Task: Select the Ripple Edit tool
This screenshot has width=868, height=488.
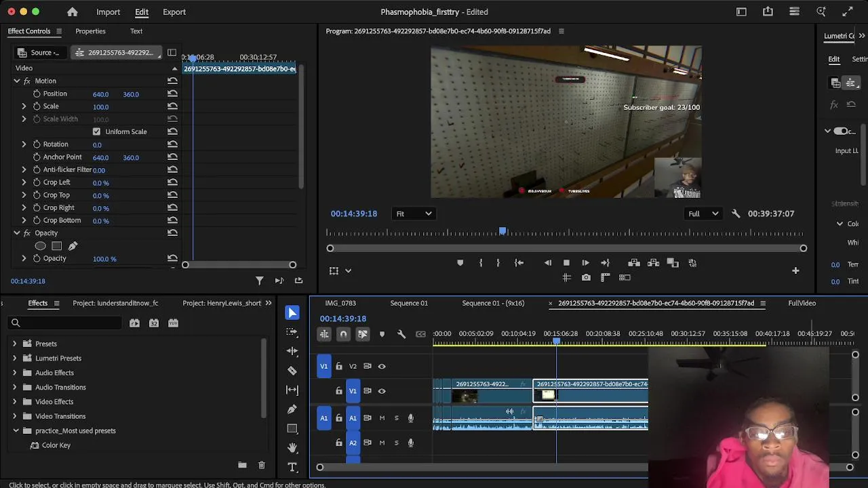Action: point(292,351)
